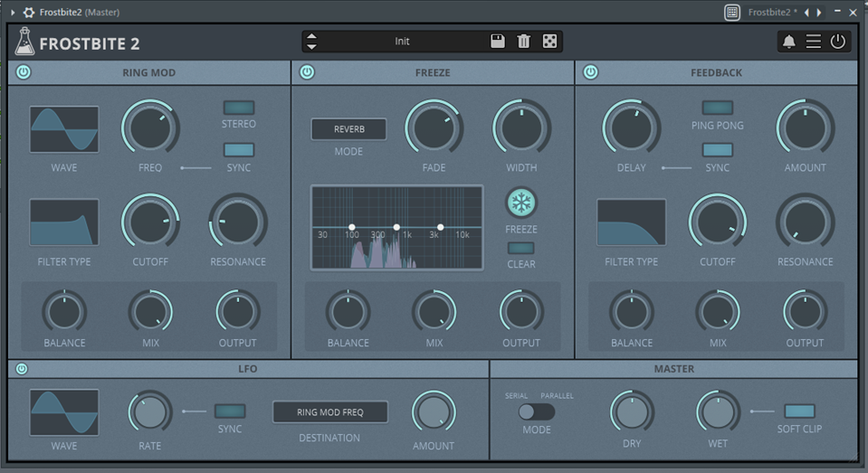Click the Feedback Delay knob
The width and height of the screenshot is (868, 473).
point(631,128)
